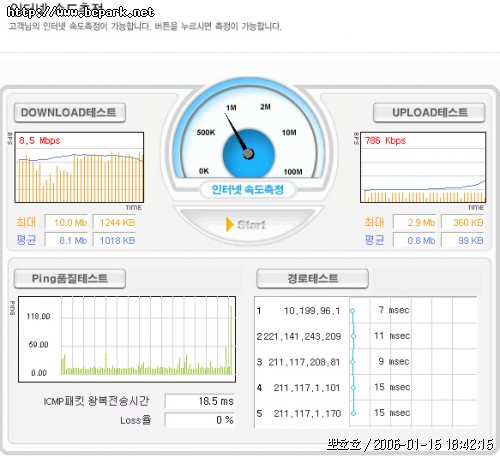500x457 pixels.
Task: Click the DOWNLOAD테스트 button
Action: point(70,113)
